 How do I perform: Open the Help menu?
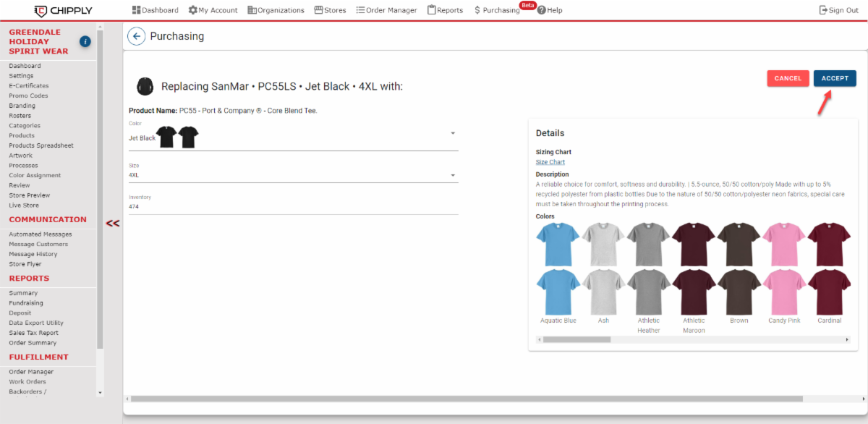tap(550, 10)
